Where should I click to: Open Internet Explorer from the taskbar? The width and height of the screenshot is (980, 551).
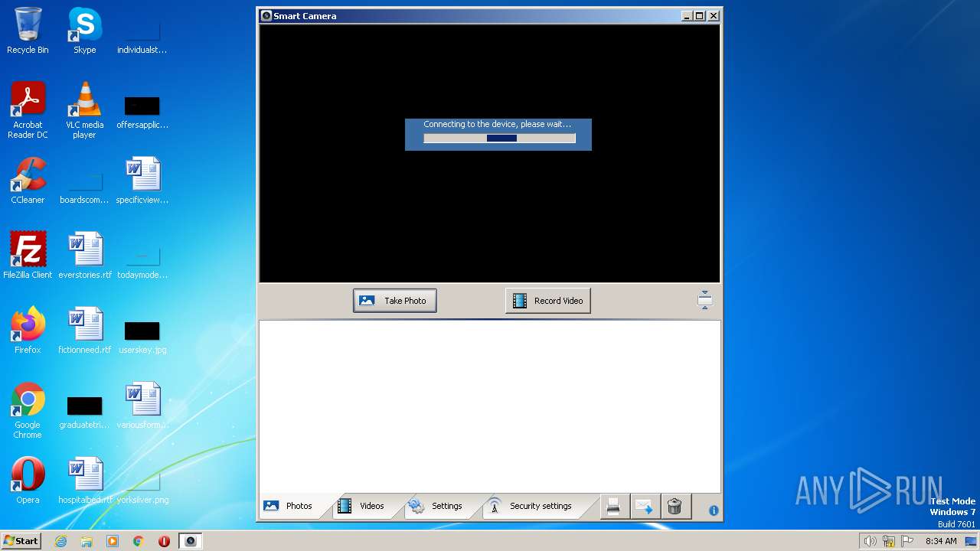click(x=61, y=541)
